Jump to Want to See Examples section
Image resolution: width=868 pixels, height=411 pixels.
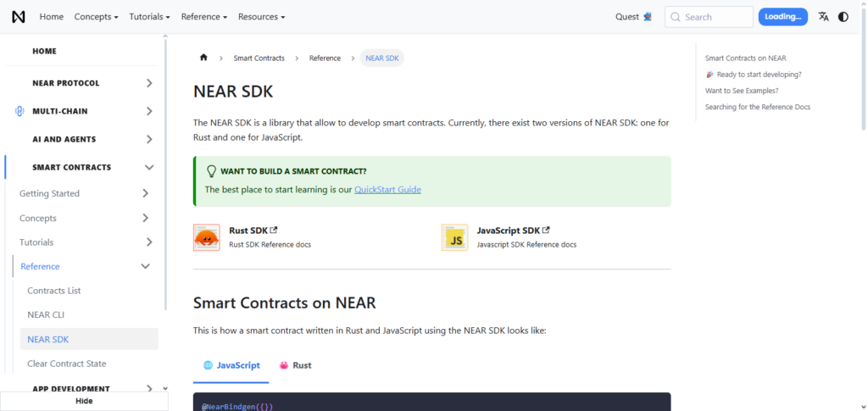(x=742, y=91)
